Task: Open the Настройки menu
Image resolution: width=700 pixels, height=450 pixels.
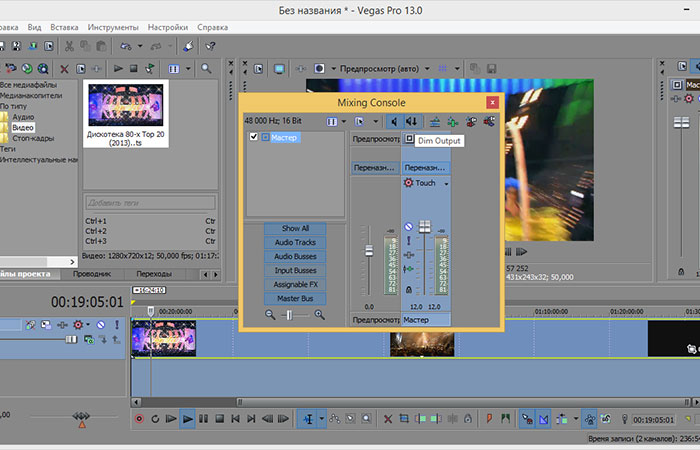Action: [x=168, y=27]
